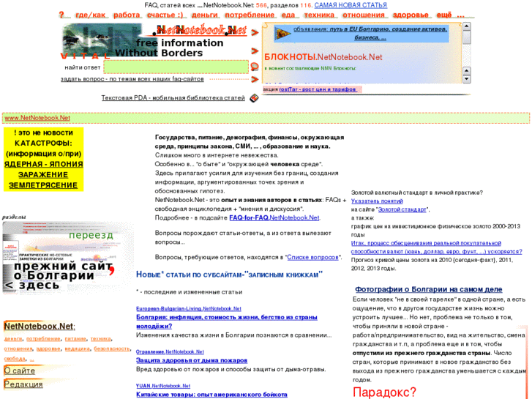
Task: Click 'Парадокс?' red heading text
Action: tap(384, 392)
